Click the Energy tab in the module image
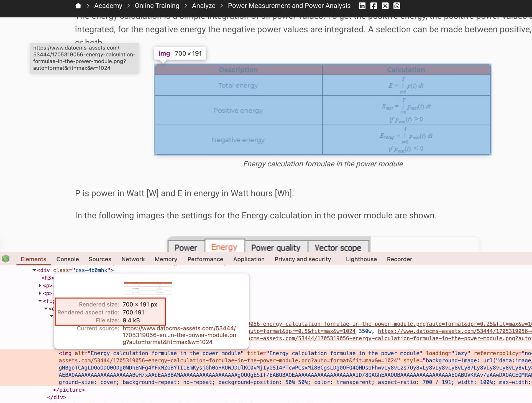532x403 pixels. click(224, 247)
